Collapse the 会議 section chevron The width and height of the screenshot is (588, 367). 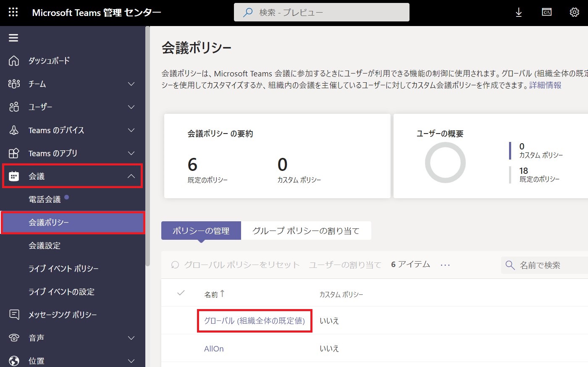tap(131, 176)
